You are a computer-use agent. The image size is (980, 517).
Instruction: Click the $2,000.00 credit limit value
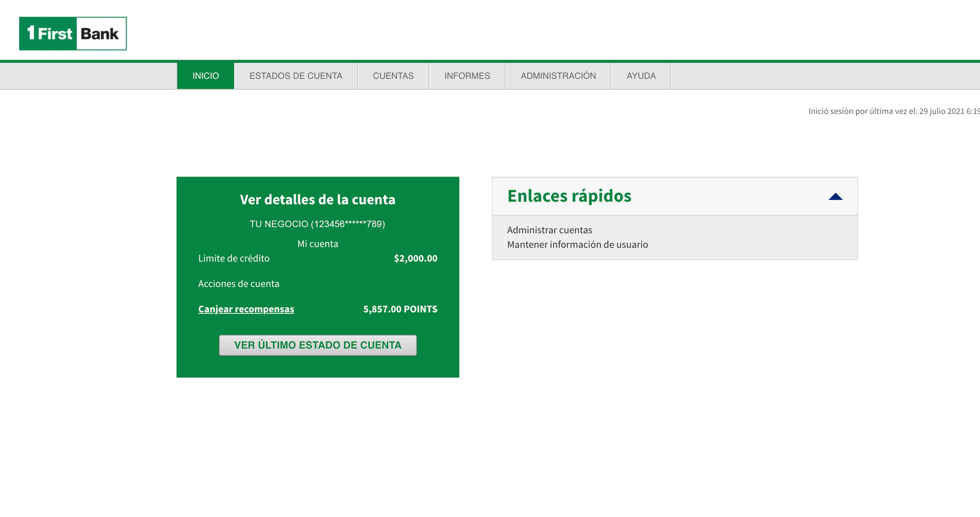tap(416, 258)
